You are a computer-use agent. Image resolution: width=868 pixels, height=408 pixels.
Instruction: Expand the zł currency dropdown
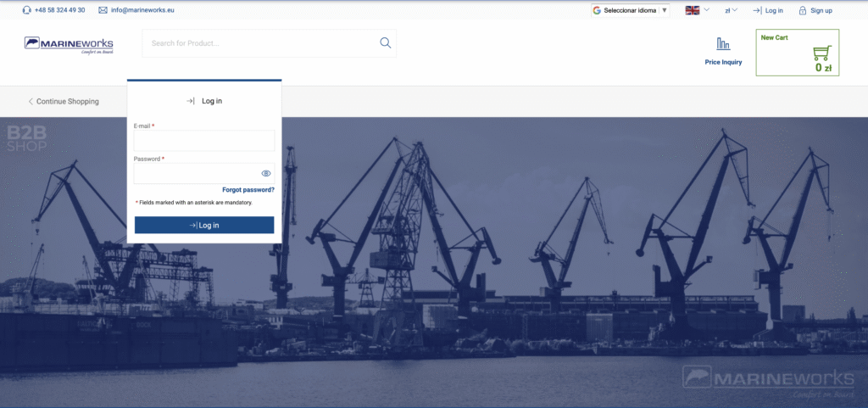coord(731,10)
